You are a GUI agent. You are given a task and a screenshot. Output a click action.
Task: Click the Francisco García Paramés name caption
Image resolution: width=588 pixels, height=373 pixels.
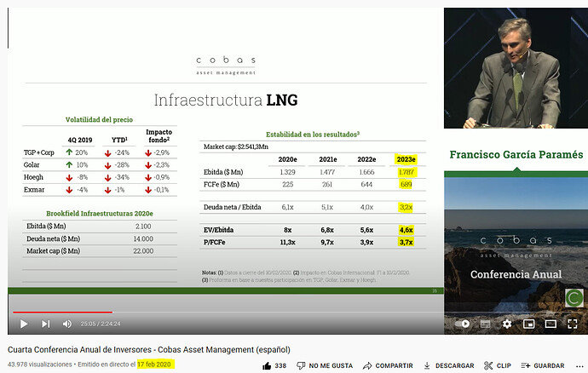tap(516, 155)
